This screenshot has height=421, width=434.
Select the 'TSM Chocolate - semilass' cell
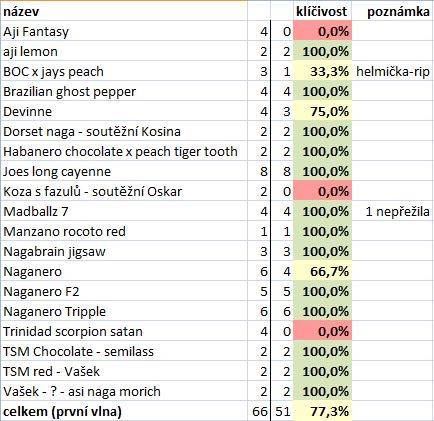124,351
